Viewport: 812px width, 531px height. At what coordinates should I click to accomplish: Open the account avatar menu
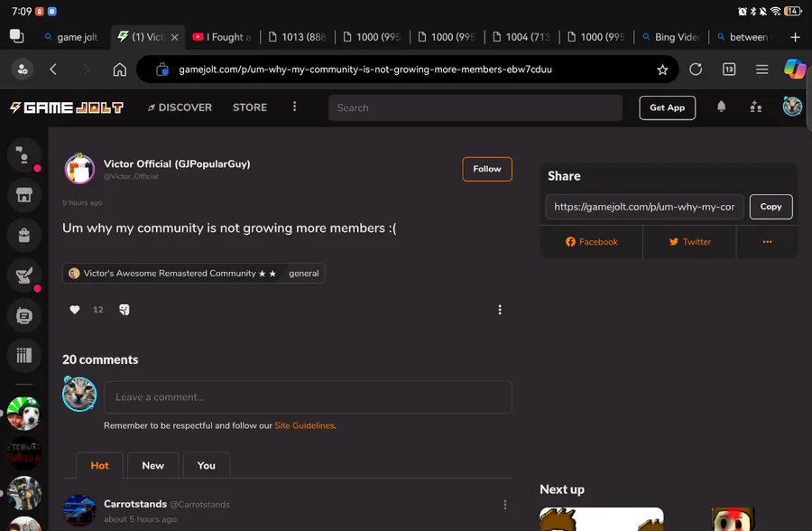pyautogui.click(x=792, y=107)
